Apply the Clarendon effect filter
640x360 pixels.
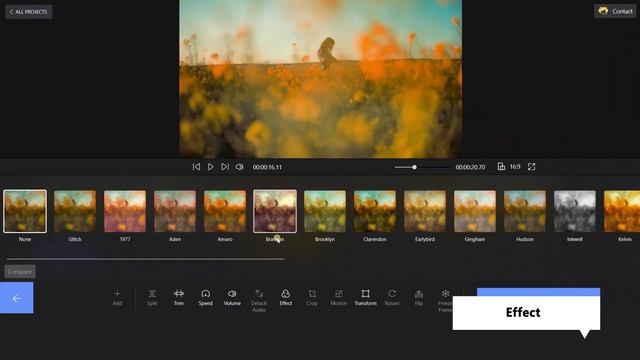pos(375,211)
